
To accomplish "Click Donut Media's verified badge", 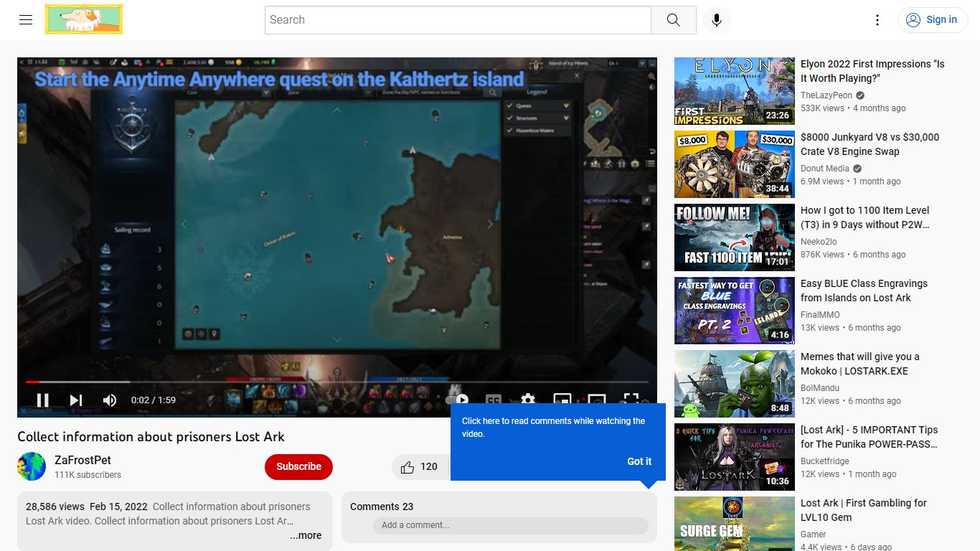I will (x=857, y=169).
